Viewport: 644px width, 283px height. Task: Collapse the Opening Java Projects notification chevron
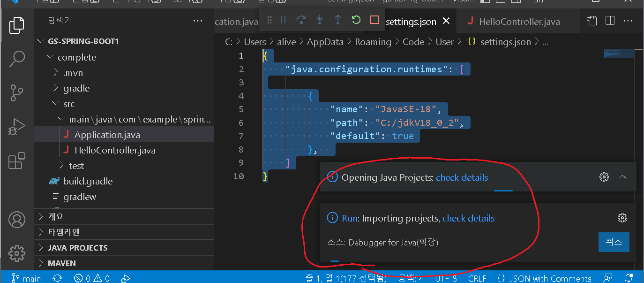click(622, 177)
